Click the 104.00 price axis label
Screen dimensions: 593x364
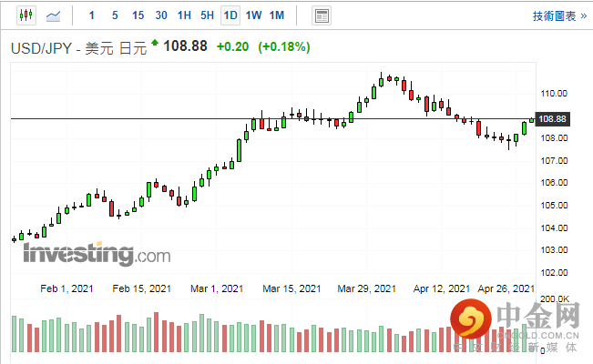click(x=554, y=227)
